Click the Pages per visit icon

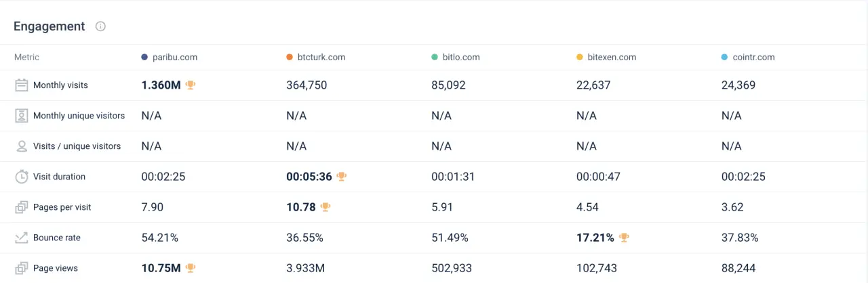coord(22,207)
